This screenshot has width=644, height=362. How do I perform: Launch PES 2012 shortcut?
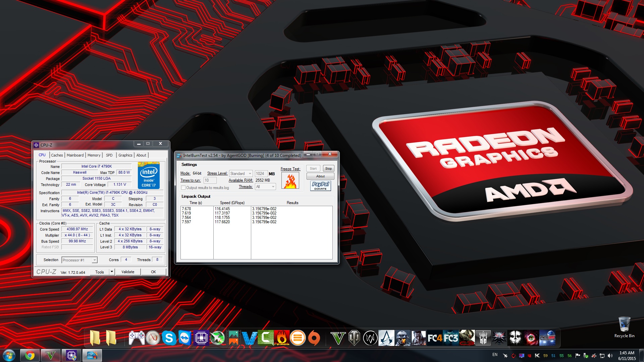pos(547,338)
